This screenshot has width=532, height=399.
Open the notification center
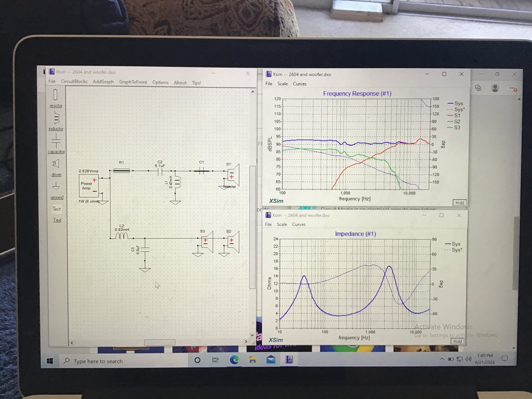[504, 359]
